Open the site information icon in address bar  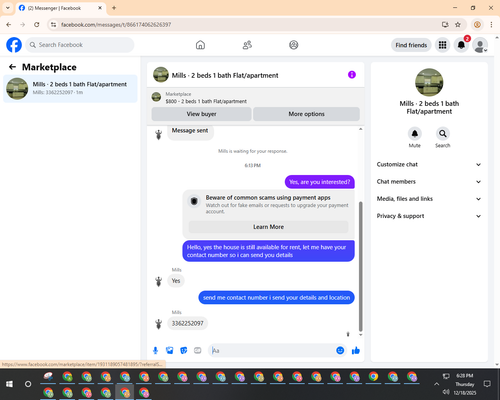pyautogui.click(x=53, y=25)
